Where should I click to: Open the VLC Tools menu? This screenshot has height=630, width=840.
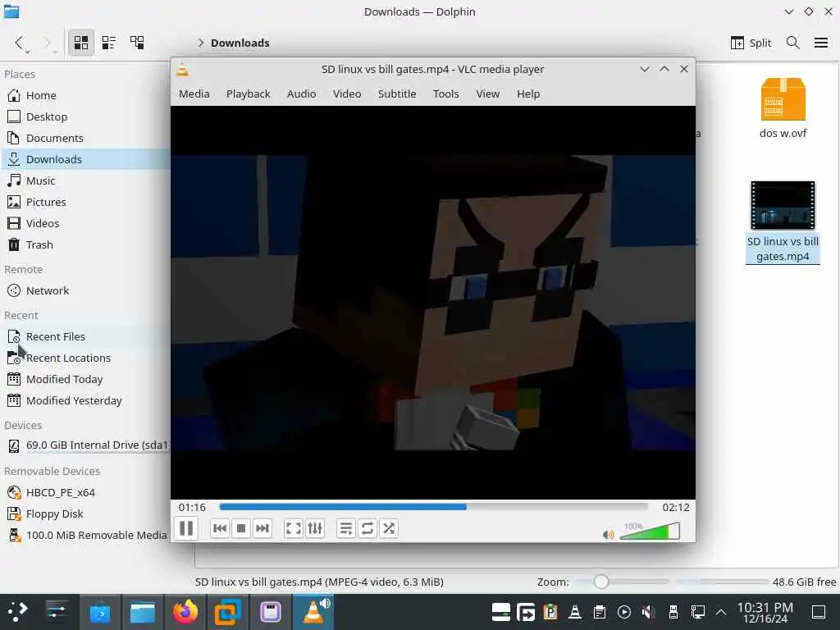(x=445, y=94)
